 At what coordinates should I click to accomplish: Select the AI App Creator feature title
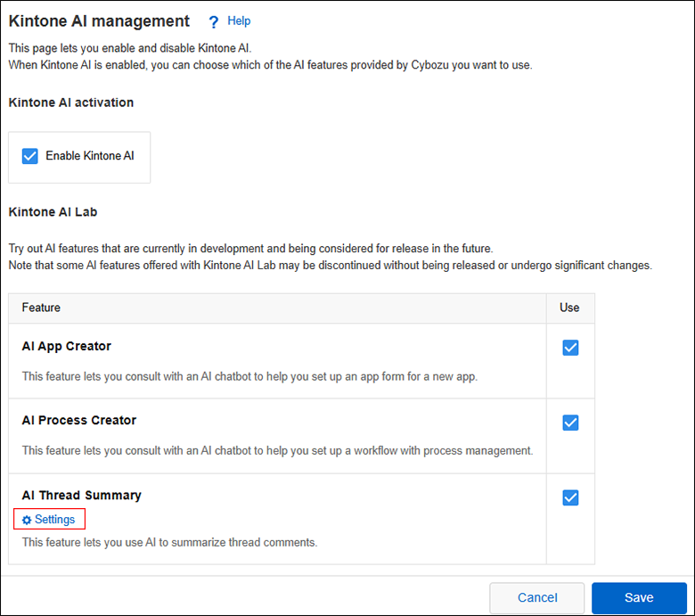tap(67, 346)
